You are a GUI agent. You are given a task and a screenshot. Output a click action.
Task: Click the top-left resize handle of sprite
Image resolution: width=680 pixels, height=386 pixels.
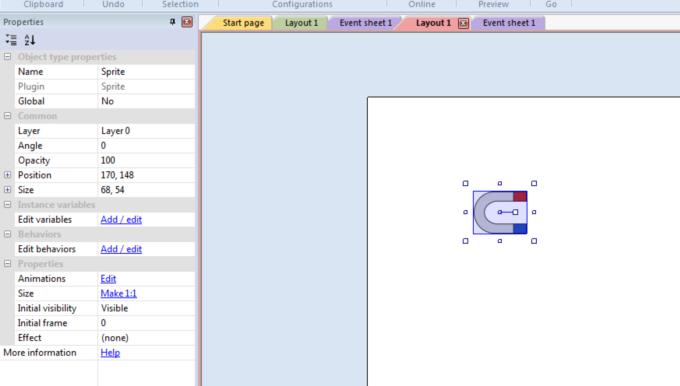tap(465, 183)
